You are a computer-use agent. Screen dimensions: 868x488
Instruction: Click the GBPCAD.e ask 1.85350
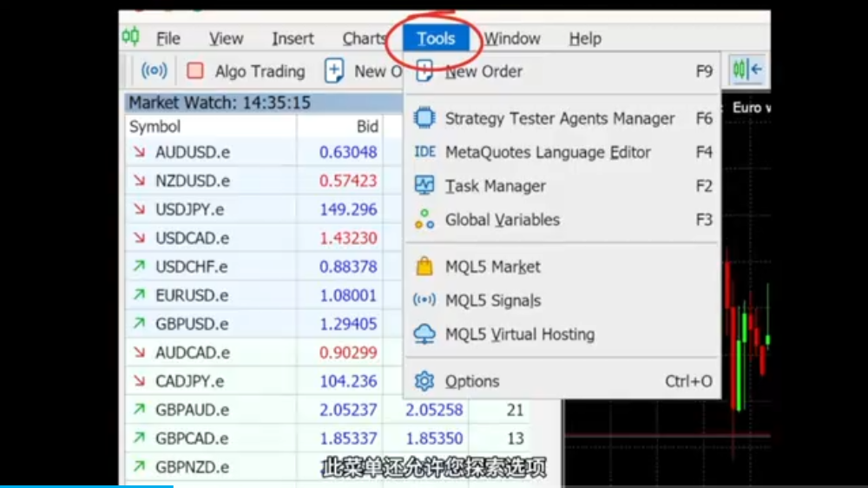pyautogui.click(x=434, y=439)
